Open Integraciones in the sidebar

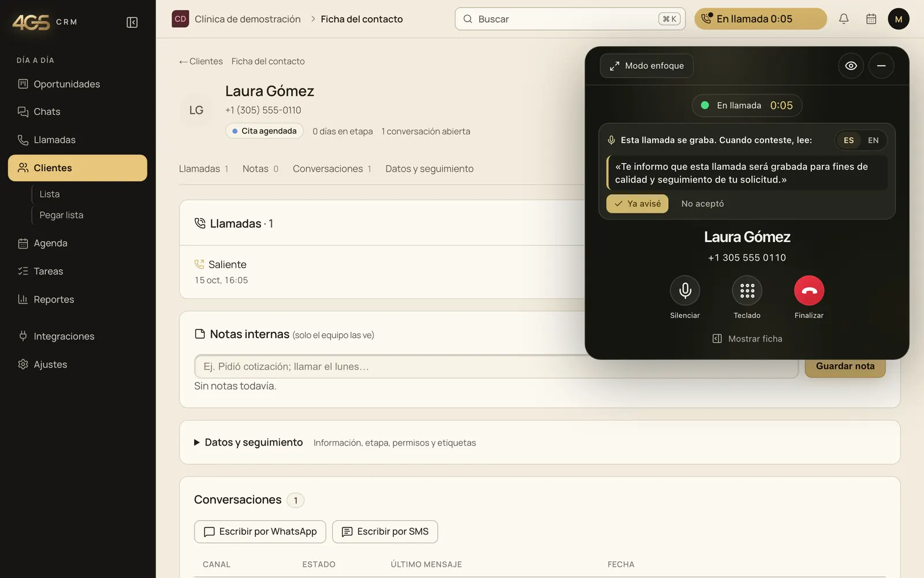pyautogui.click(x=77, y=336)
